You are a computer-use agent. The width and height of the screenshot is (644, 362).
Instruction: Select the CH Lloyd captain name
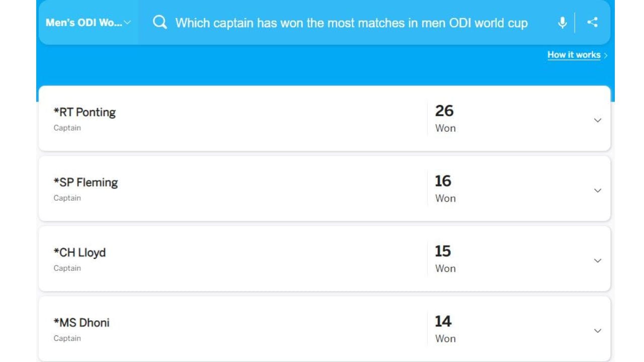(x=79, y=252)
